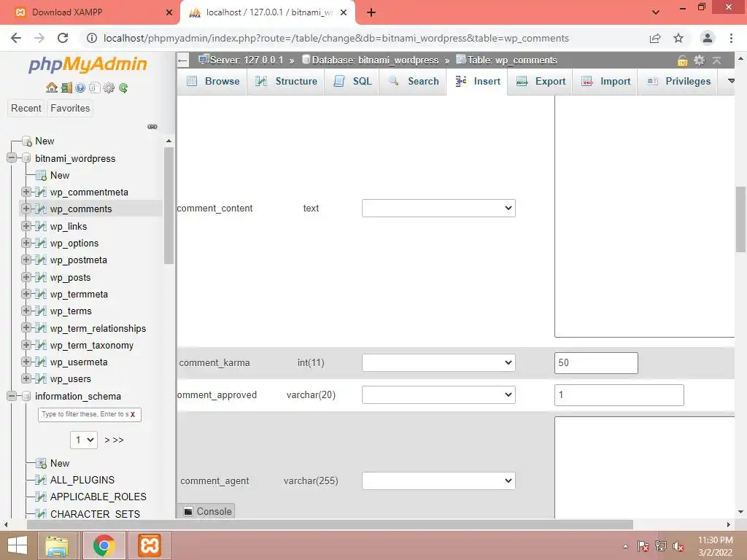Screen dimensions: 747x560
Task: Go to phpMyAdmin home via house icon
Action: coord(52,87)
